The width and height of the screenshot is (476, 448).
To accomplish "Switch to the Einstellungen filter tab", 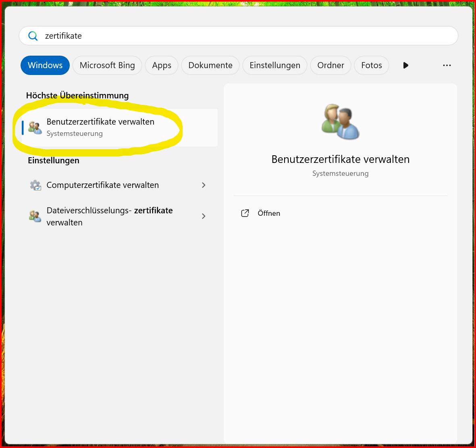I will pyautogui.click(x=275, y=65).
